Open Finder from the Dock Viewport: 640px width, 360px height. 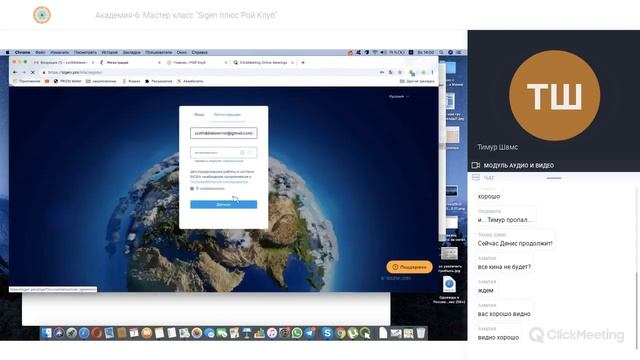47,333
